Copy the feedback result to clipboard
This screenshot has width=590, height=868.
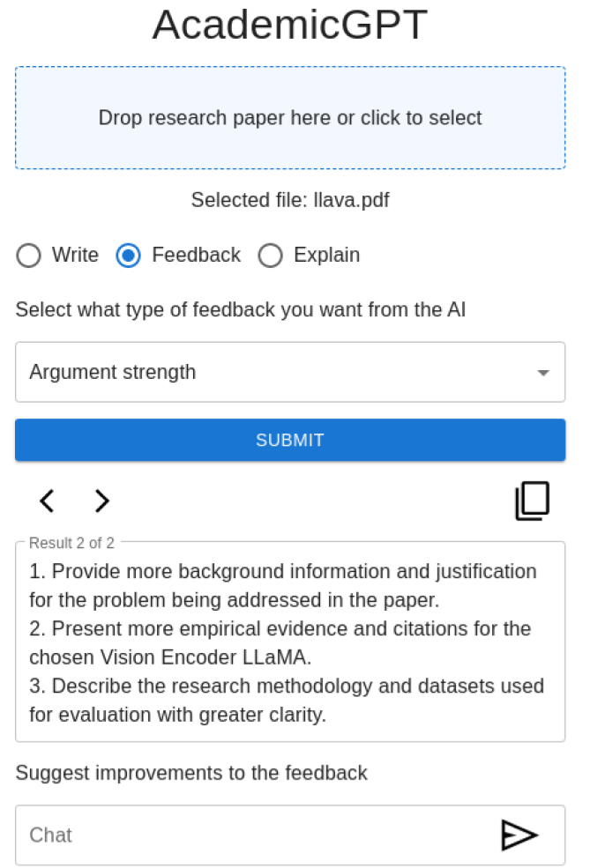tap(532, 501)
